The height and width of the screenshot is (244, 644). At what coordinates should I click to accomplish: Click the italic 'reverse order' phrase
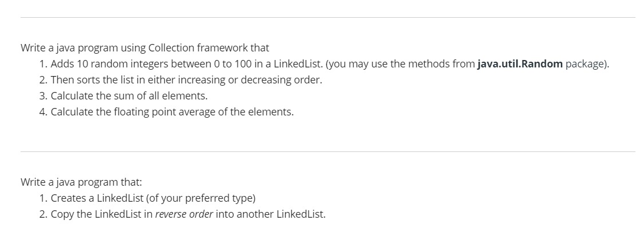(184, 214)
